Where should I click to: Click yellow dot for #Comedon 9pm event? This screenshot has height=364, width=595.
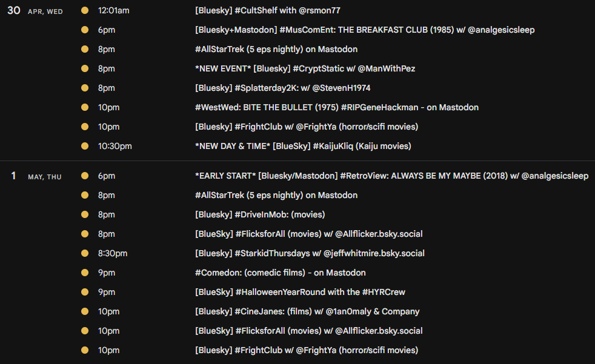coord(85,273)
